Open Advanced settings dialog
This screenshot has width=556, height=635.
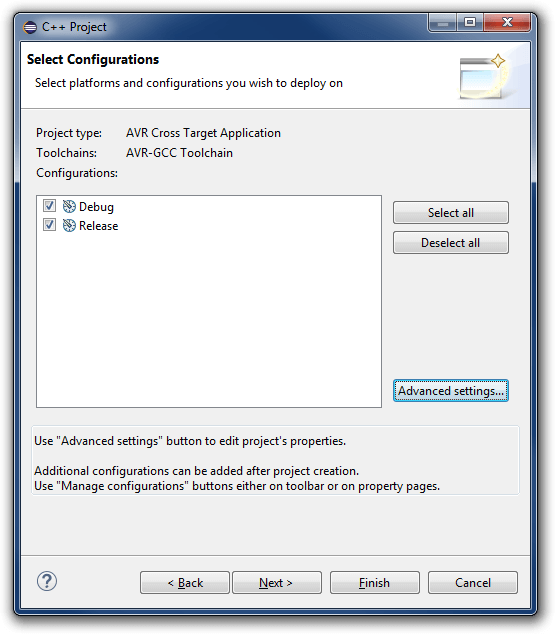click(x=451, y=391)
